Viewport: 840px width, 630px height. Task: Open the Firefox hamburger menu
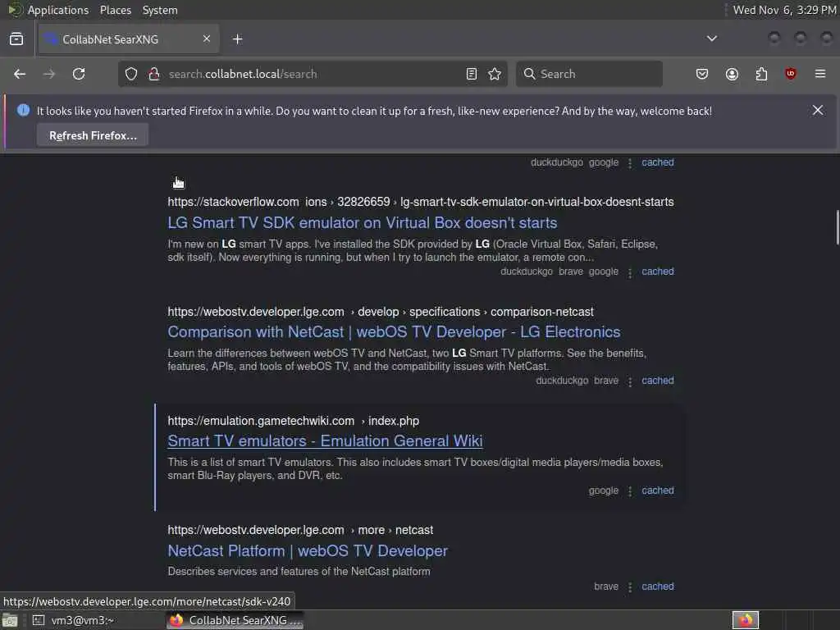point(820,74)
